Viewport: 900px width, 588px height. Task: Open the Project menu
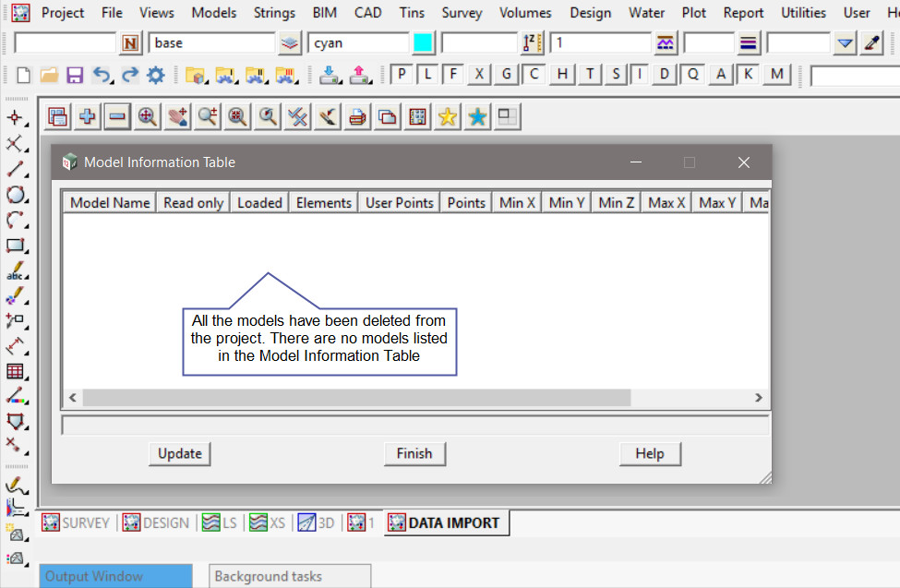pos(63,13)
